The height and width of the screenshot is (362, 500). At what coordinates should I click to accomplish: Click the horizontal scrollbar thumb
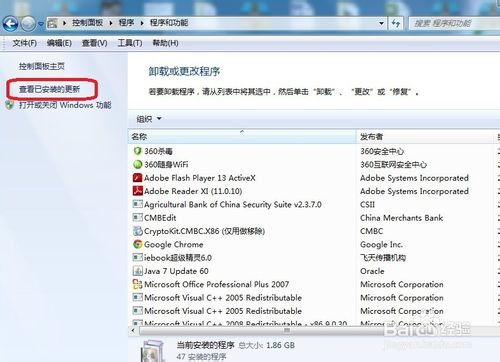[x=287, y=331]
